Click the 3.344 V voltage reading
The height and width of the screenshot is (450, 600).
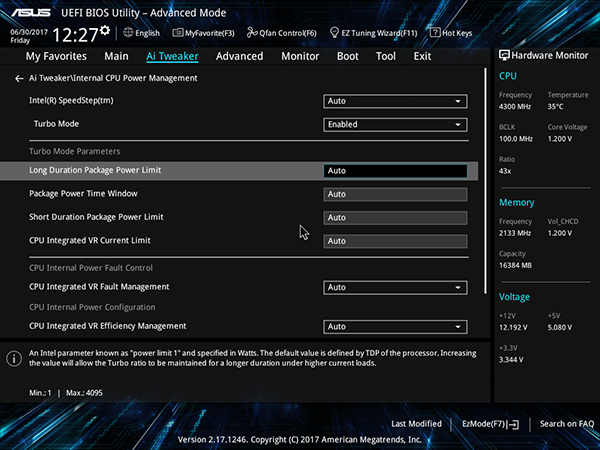pos(511,360)
